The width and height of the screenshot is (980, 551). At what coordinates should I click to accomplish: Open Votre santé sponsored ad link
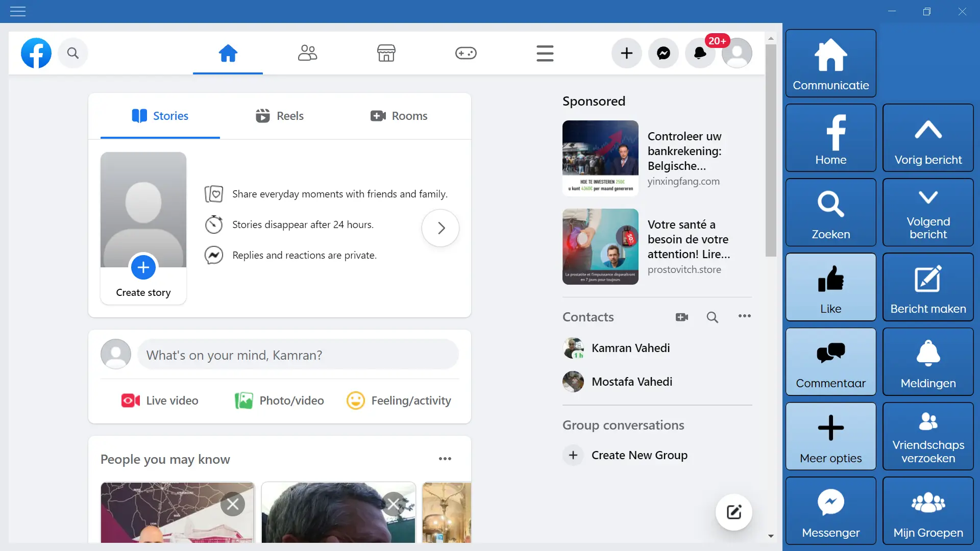pos(689,239)
